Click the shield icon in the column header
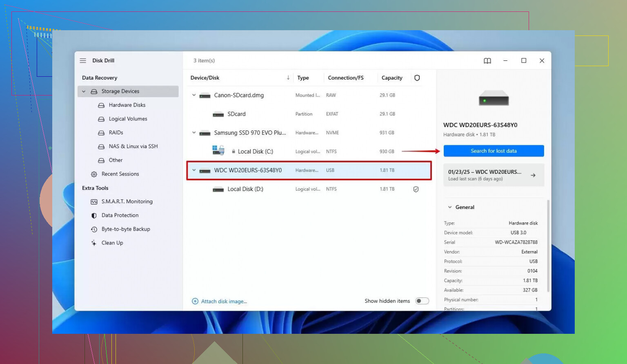The height and width of the screenshot is (364, 627). 417,78
